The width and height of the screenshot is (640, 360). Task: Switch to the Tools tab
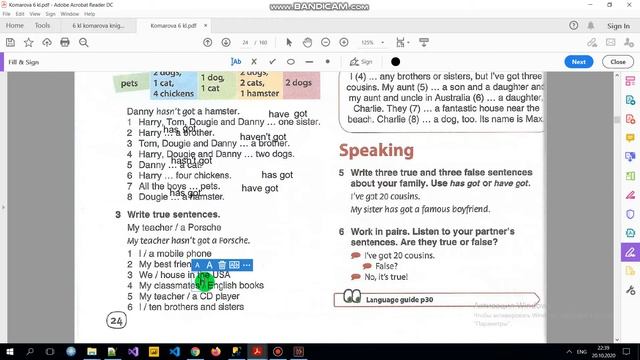[42, 25]
